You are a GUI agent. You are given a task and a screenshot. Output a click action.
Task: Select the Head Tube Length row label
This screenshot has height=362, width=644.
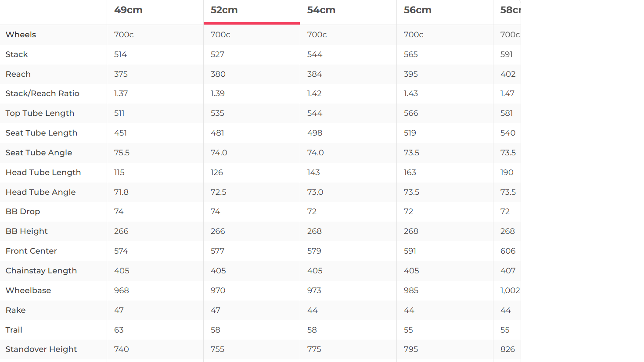[43, 172]
